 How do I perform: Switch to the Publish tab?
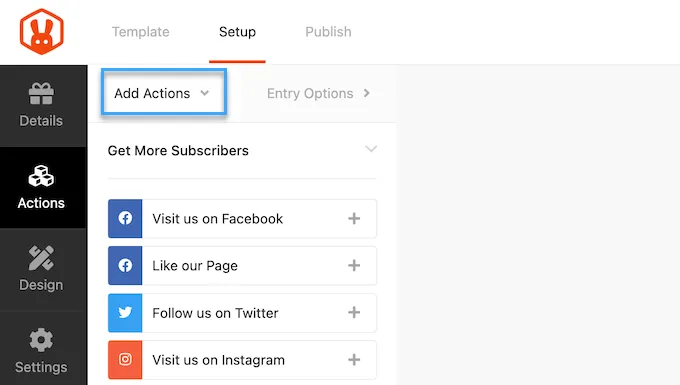click(x=328, y=32)
